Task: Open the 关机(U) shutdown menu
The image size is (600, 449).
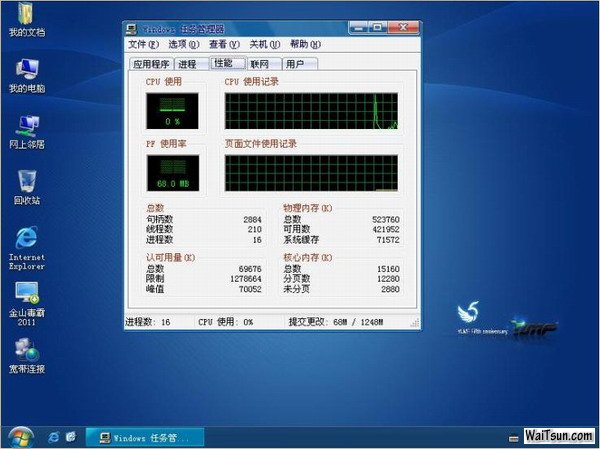Action: [x=264, y=44]
